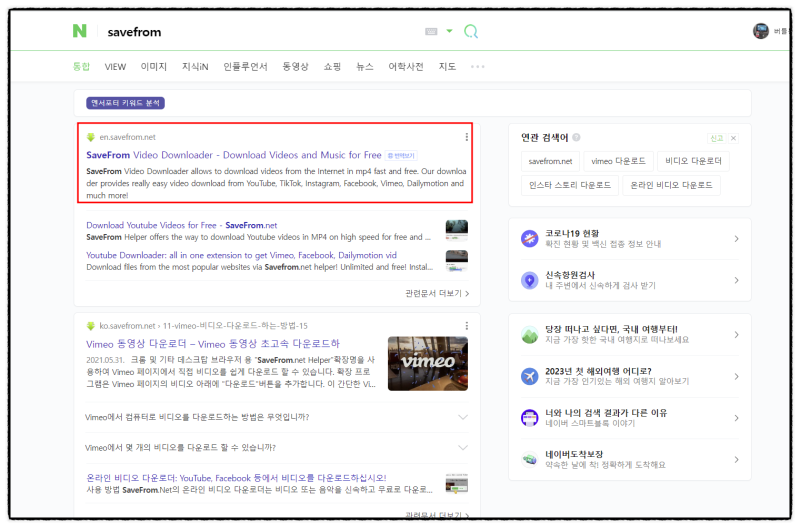
Task: Click the translate button beside SaveFrom title
Action: coord(401,155)
